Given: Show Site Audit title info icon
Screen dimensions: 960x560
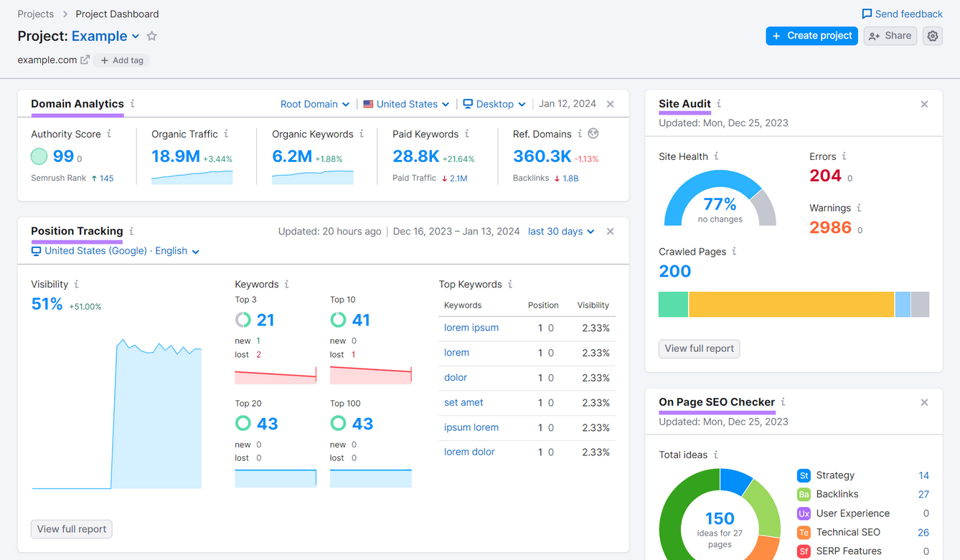Looking at the screenshot, I should (x=719, y=104).
